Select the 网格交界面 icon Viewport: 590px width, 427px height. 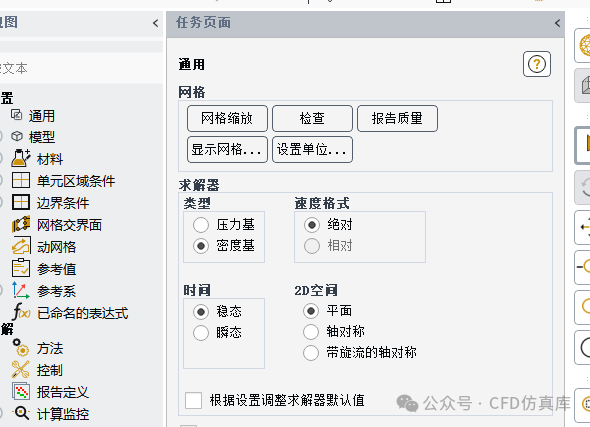[x=21, y=225]
